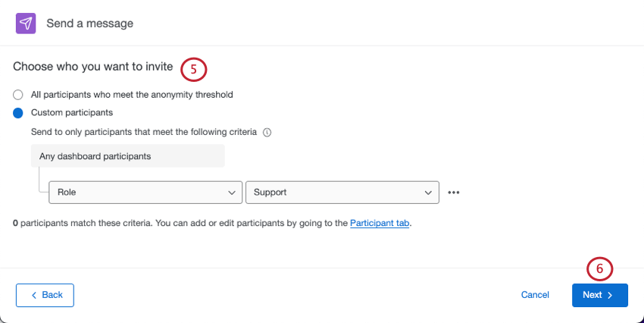Open the Role criteria dropdown

click(x=145, y=193)
